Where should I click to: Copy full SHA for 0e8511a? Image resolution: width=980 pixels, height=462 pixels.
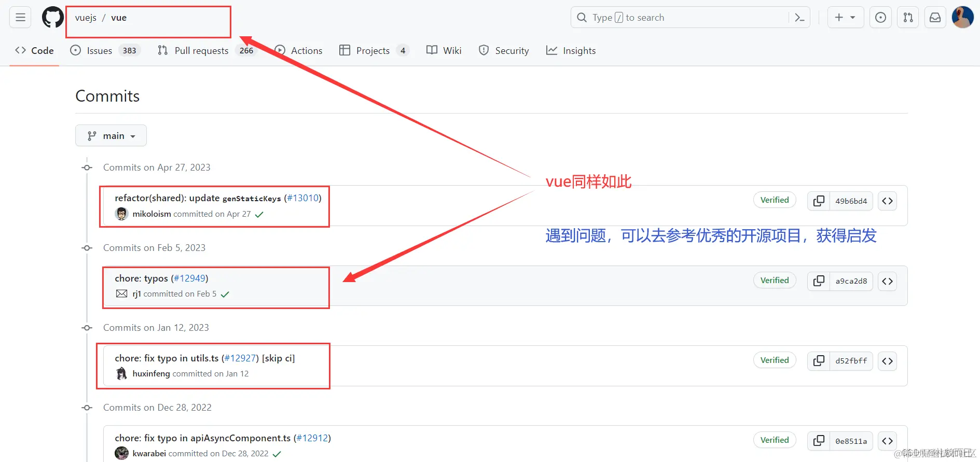[x=819, y=441]
